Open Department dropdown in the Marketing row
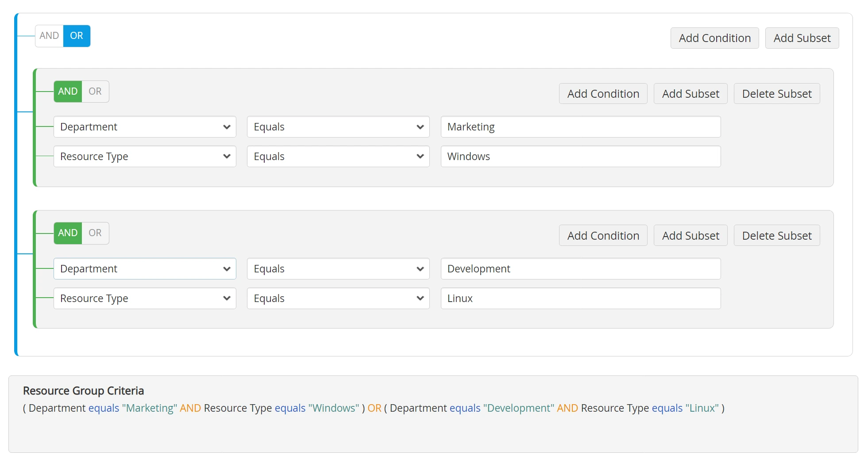Image resolution: width=868 pixels, height=463 pixels. pyautogui.click(x=145, y=127)
